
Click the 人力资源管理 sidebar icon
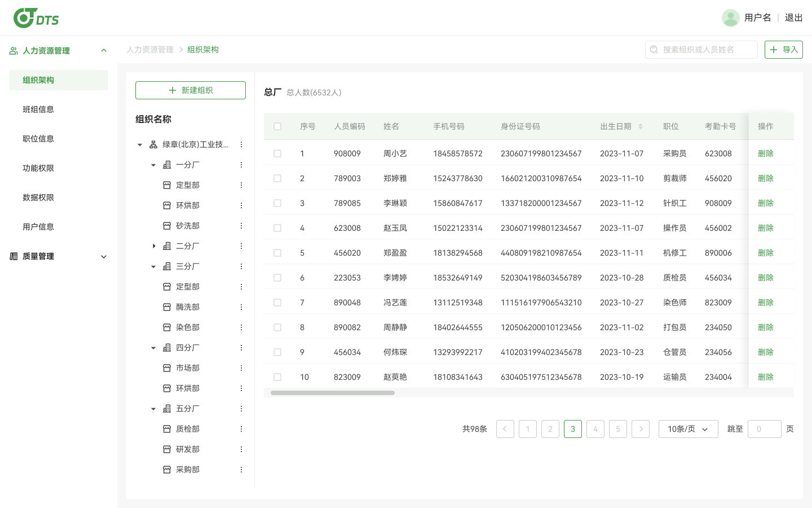pos(14,51)
